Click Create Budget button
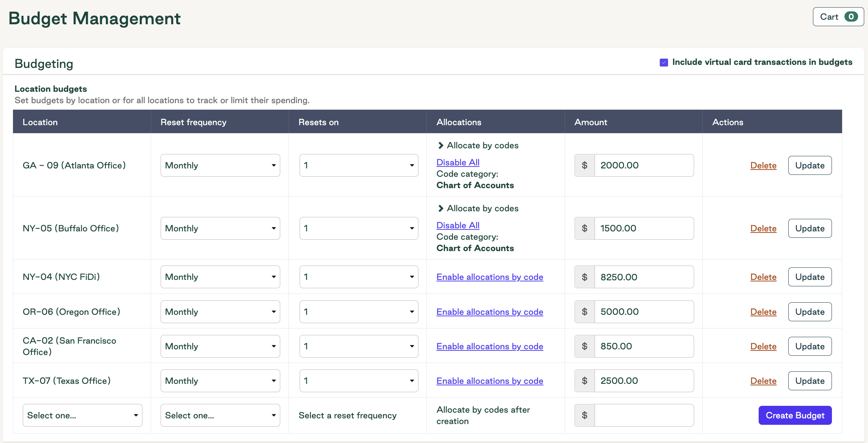This screenshot has height=443, width=868. click(x=795, y=415)
